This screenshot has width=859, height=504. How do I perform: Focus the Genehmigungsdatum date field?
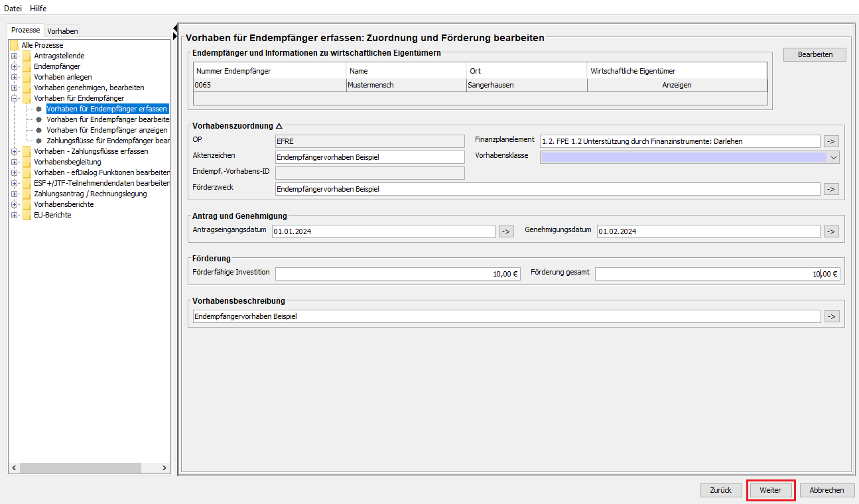point(708,231)
